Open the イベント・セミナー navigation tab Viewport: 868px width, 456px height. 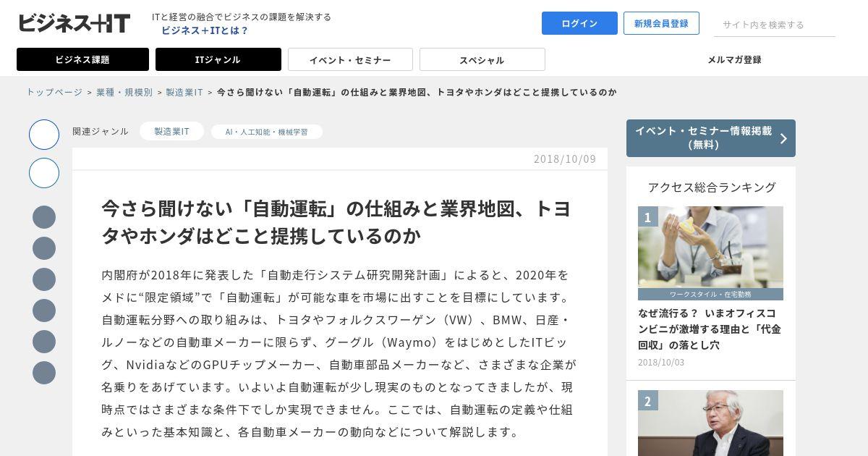click(350, 59)
